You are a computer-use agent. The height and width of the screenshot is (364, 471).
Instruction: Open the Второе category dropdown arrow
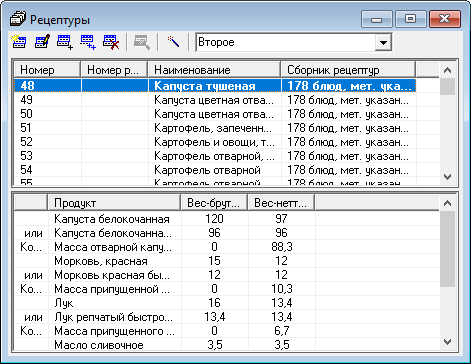click(x=383, y=43)
